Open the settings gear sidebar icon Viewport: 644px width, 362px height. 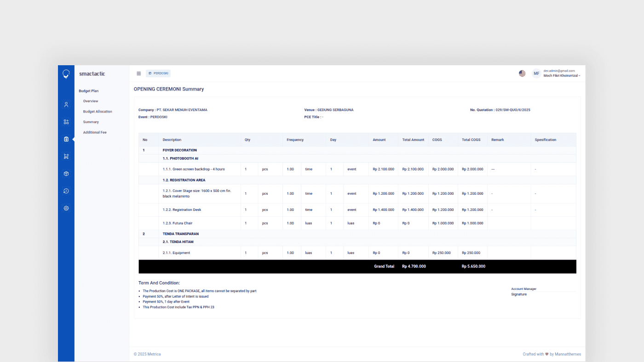tap(66, 208)
